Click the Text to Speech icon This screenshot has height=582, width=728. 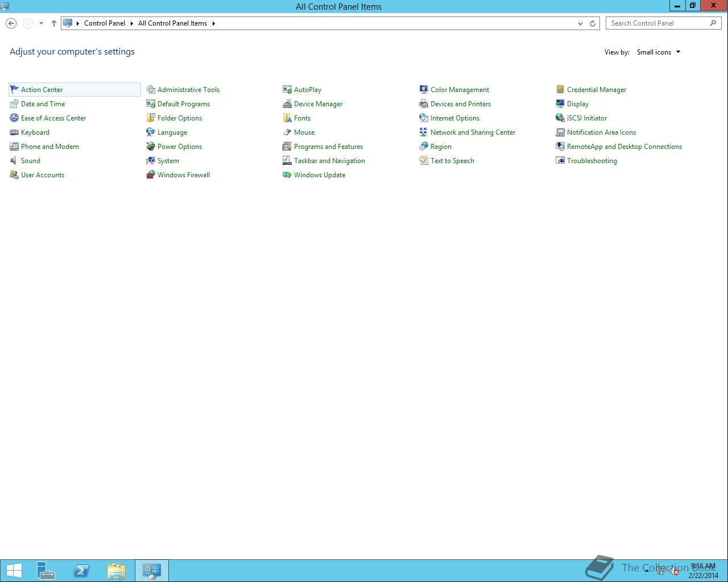424,160
